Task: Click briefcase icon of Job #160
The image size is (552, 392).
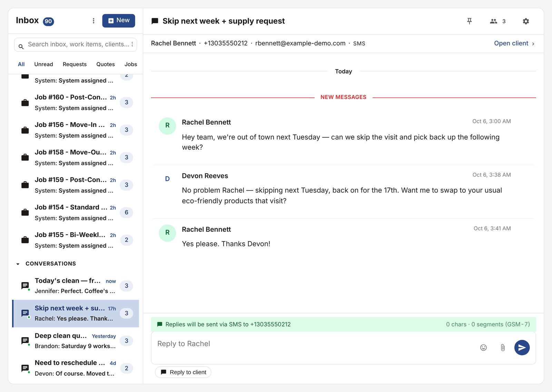Action: coord(25,103)
